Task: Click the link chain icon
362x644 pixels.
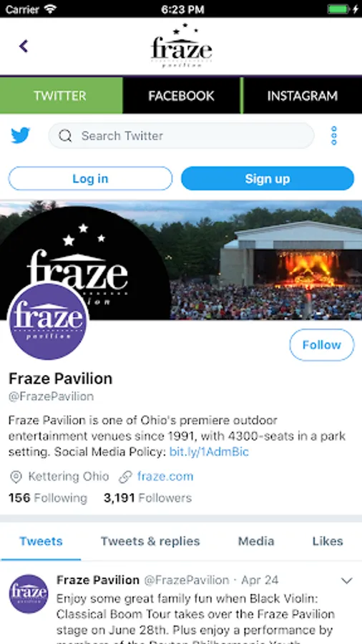Action: click(125, 477)
